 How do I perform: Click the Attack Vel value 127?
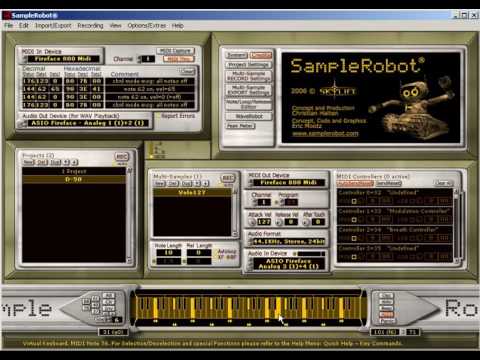(264, 222)
